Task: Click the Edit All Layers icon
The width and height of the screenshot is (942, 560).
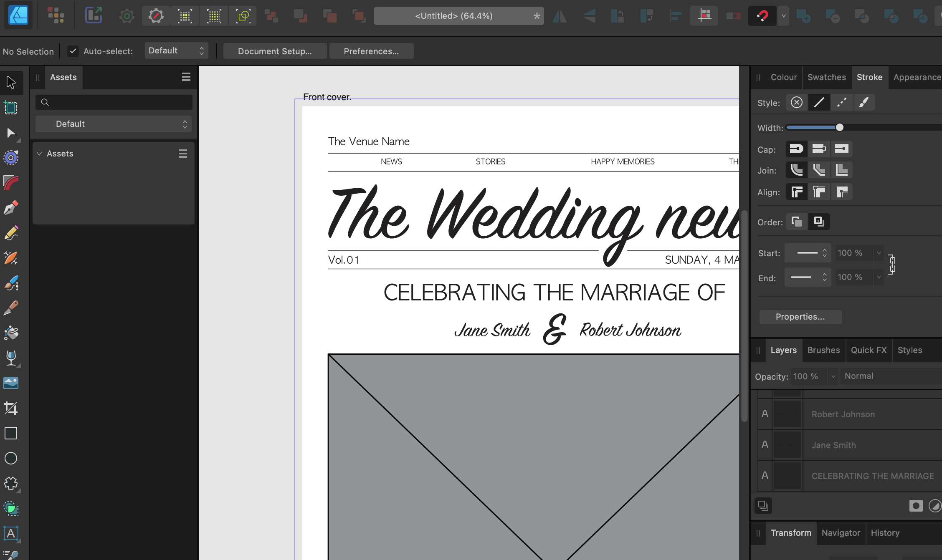Action: pyautogui.click(x=763, y=506)
